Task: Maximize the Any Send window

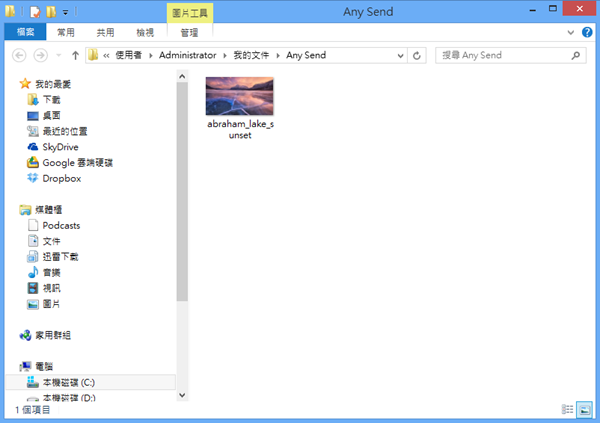Action: (553, 9)
